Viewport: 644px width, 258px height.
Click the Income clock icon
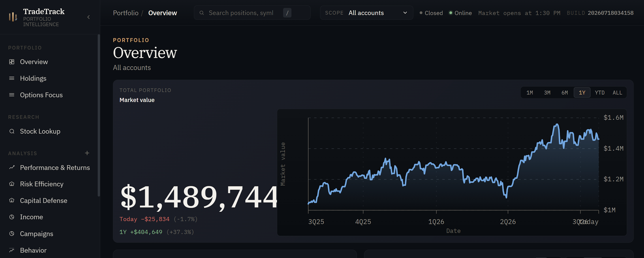12,217
